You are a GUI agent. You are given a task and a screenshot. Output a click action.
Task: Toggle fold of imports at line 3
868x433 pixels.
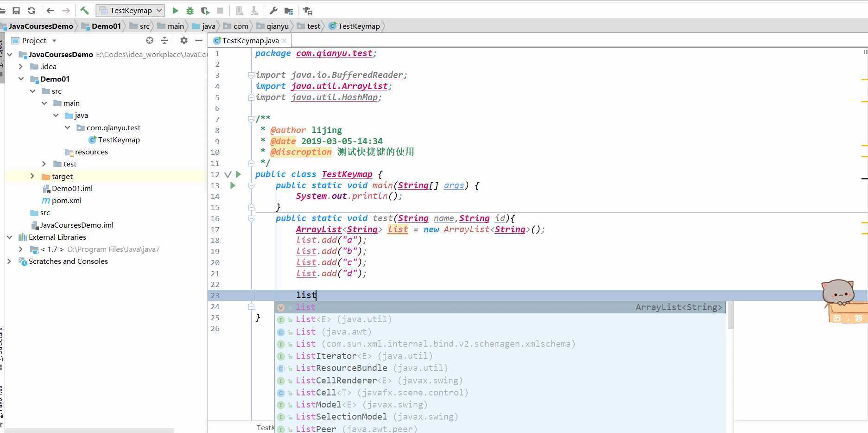point(251,75)
